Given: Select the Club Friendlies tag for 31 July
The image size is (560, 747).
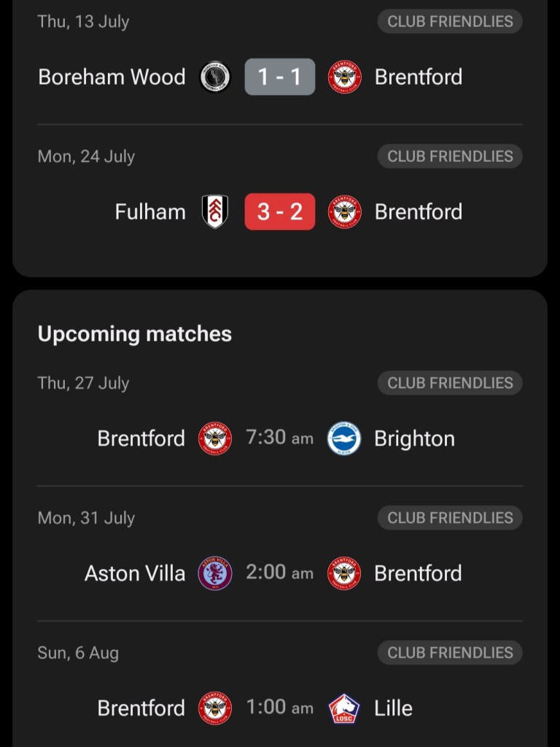Looking at the screenshot, I should point(450,518).
